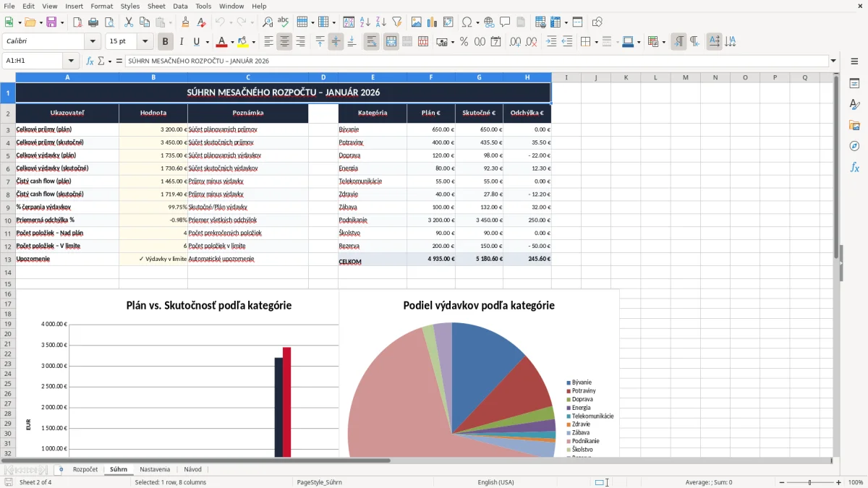Open the Font Name dropdown

[92, 42]
